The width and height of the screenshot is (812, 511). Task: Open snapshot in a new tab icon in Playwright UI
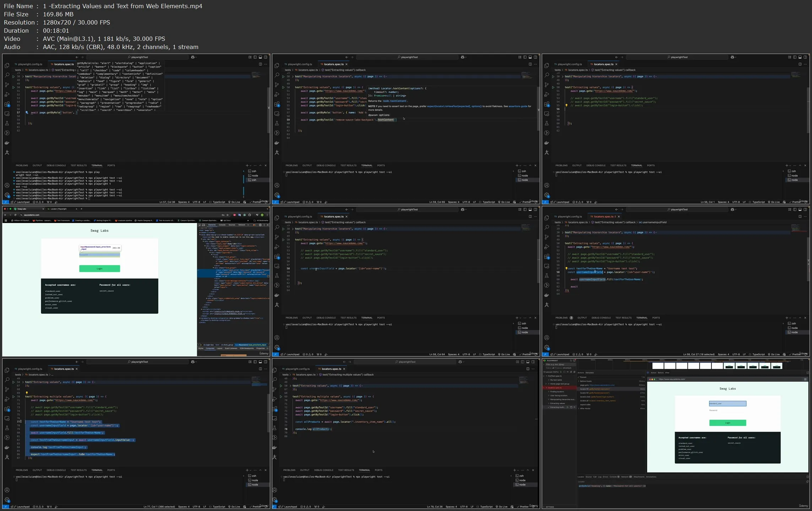pyautogui.click(x=807, y=373)
